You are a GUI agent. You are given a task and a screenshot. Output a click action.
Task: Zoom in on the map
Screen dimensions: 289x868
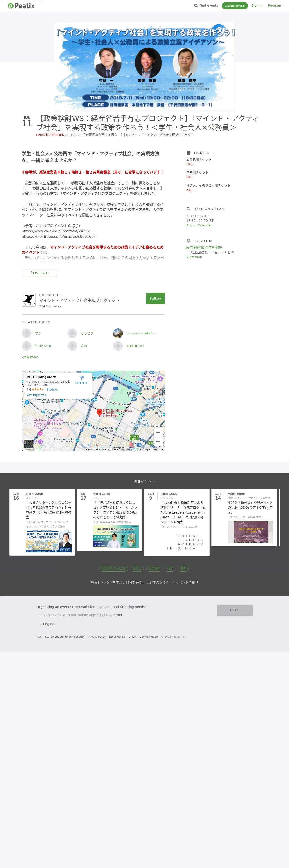pos(158,432)
